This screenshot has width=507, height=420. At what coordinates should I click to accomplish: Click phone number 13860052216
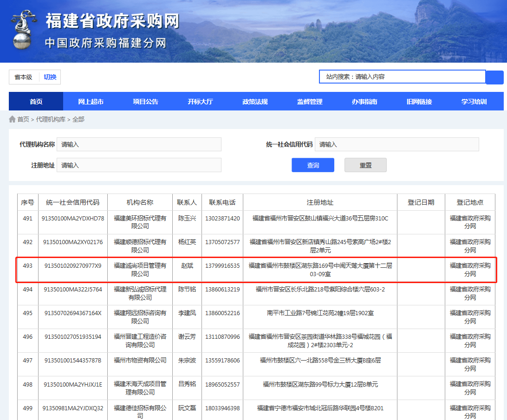[222, 313]
